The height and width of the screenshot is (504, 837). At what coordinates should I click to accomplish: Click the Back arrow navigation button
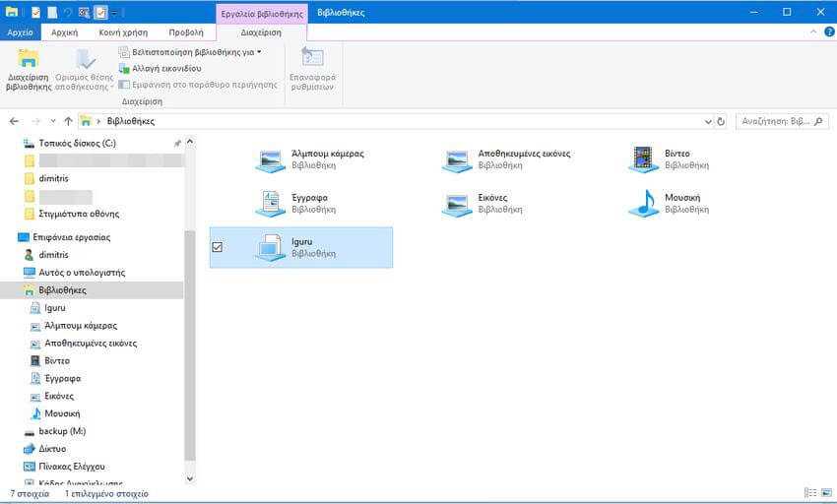click(x=15, y=121)
